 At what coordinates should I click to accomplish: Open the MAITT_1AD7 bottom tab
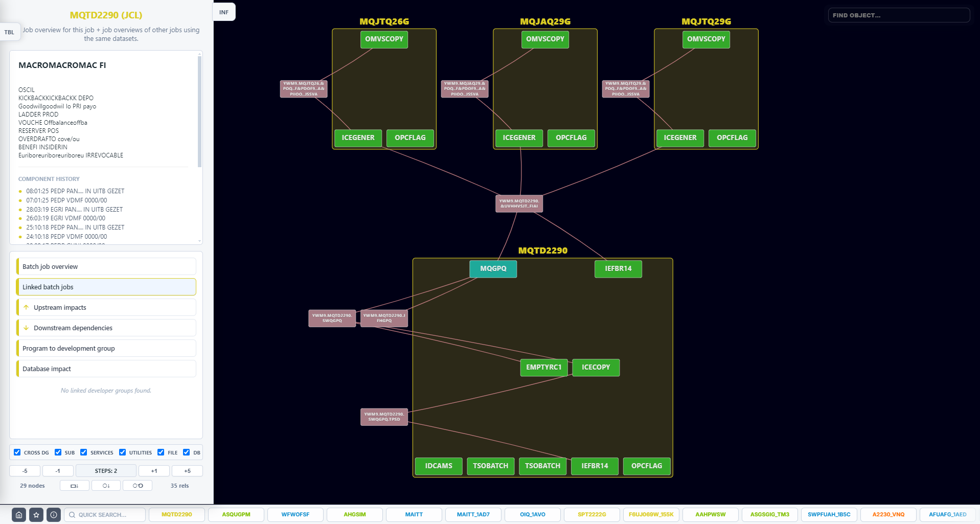pyautogui.click(x=473, y=515)
